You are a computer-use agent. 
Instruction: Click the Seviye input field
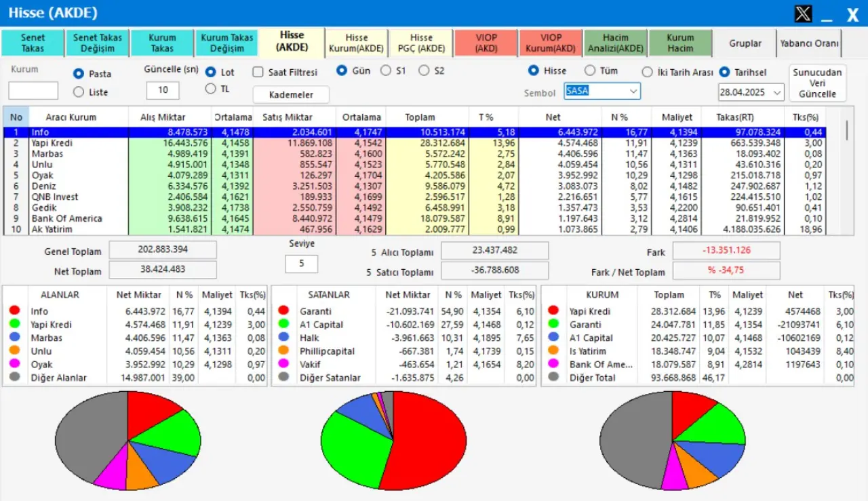coord(301,264)
